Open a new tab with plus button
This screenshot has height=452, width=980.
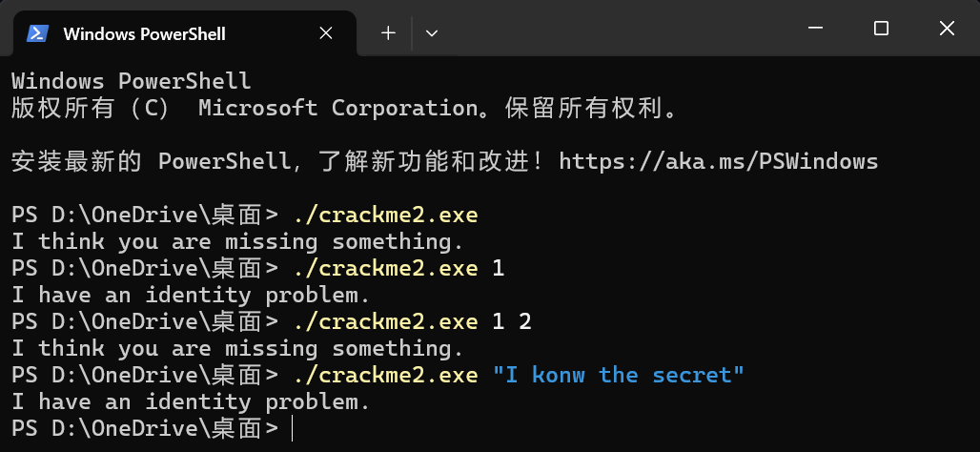[x=388, y=33]
